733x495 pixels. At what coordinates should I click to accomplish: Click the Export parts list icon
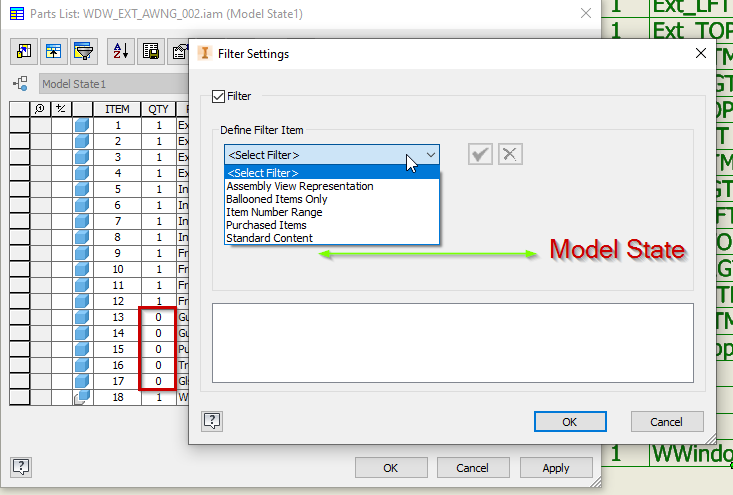pyautogui.click(x=151, y=51)
